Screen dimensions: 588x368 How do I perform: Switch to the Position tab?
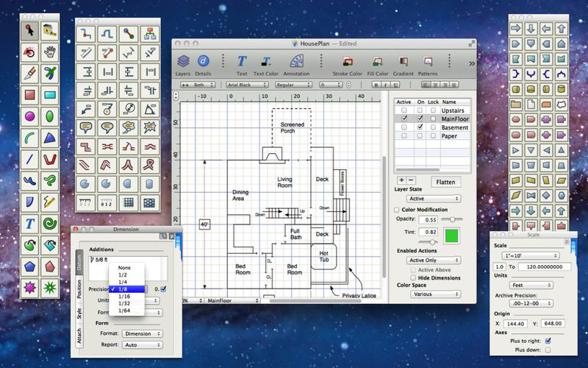[x=79, y=289]
